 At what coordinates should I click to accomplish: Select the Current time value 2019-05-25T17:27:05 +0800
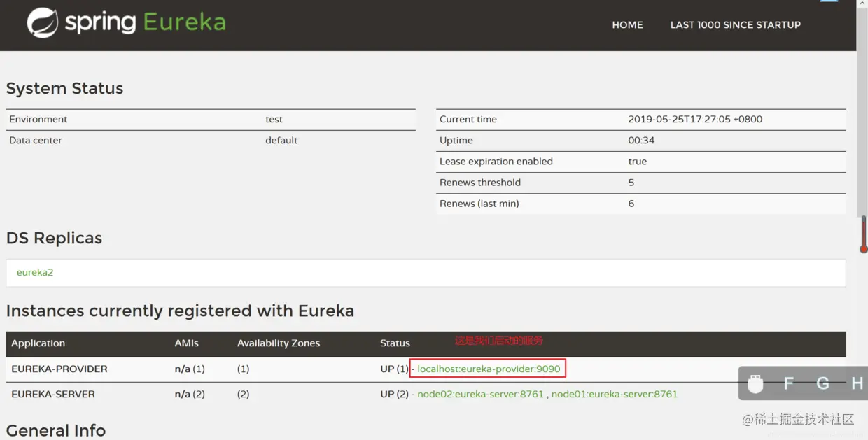pos(695,119)
